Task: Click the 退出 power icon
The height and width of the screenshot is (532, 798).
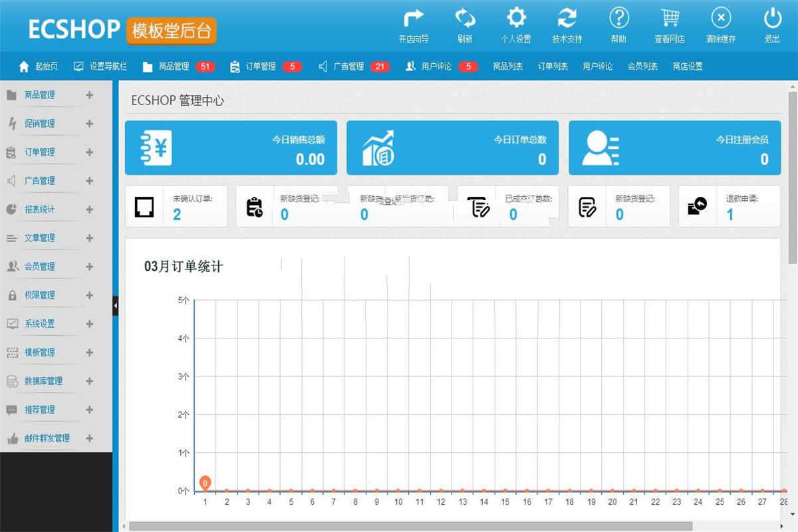Action: pos(772,17)
